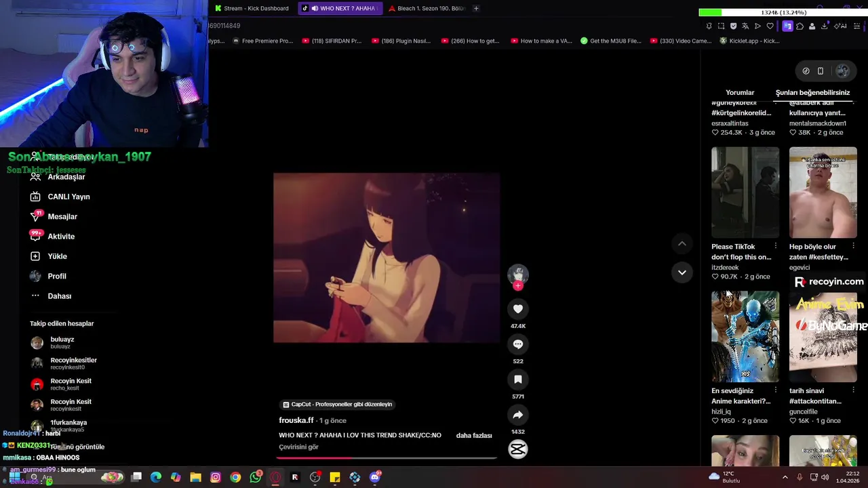Viewport: 868px width, 488px height.
Task: Open volume control in system tray
Action: [x=825, y=477]
